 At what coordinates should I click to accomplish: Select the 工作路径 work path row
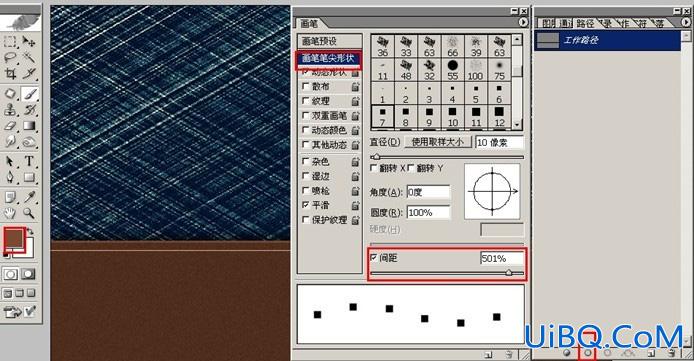(607, 41)
